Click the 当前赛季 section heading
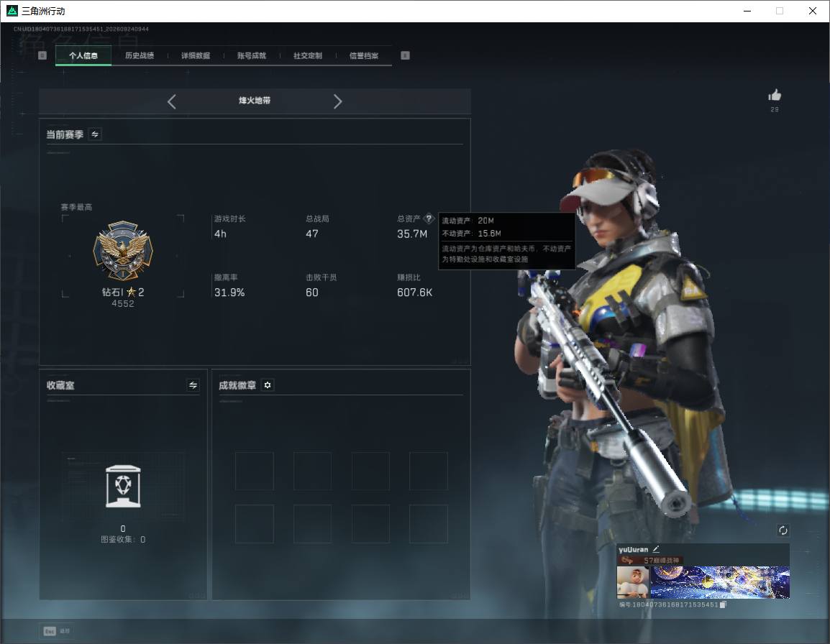 tap(65, 134)
